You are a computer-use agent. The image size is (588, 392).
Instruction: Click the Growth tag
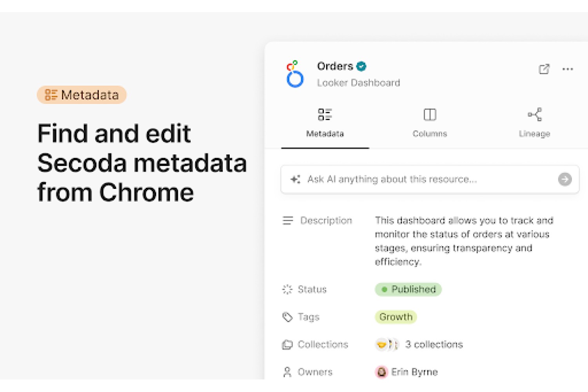point(396,317)
